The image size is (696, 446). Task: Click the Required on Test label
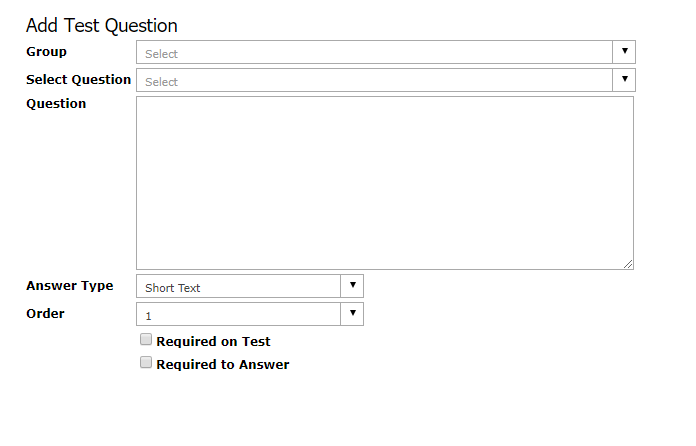(213, 341)
